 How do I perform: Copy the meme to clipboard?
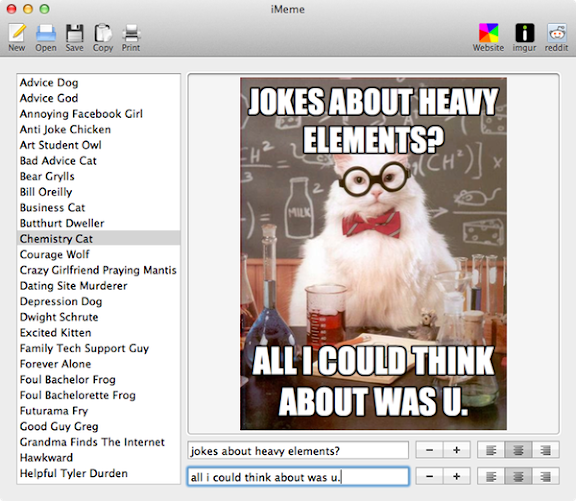(x=103, y=37)
